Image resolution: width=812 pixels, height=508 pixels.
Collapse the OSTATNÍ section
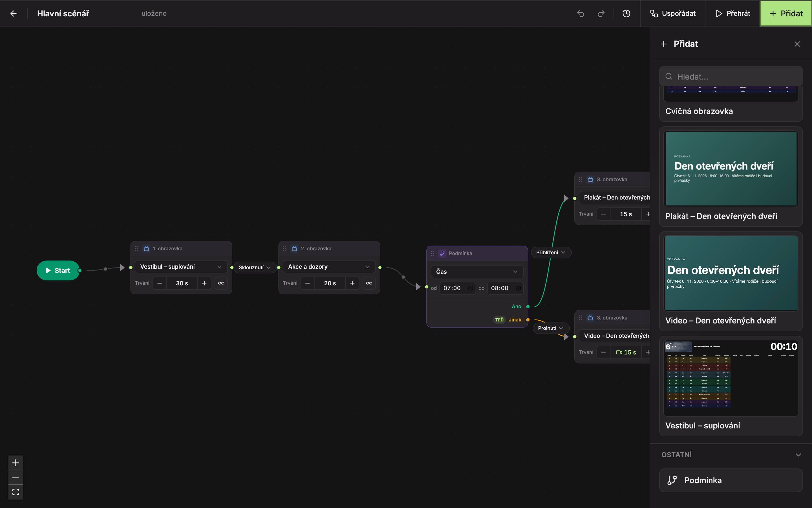[798, 455]
